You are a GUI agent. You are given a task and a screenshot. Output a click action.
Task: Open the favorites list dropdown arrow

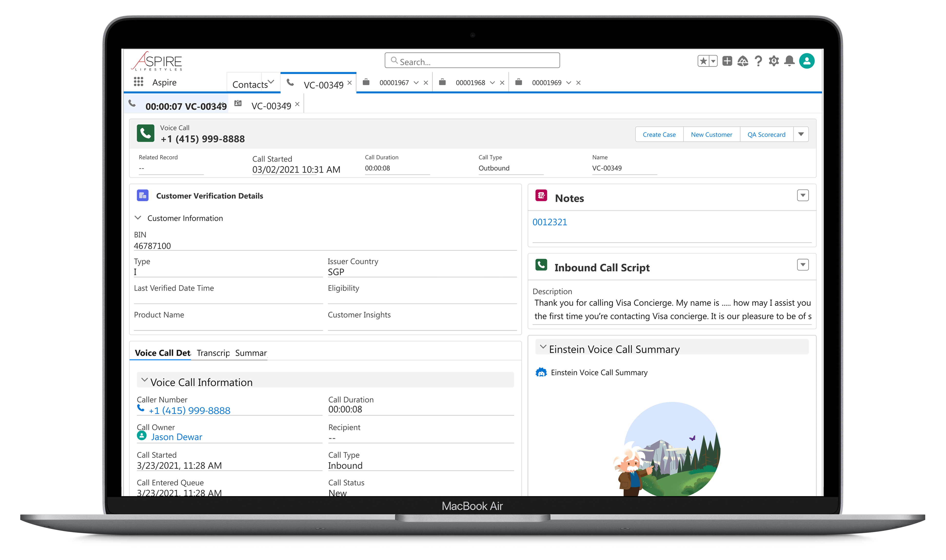tap(713, 61)
